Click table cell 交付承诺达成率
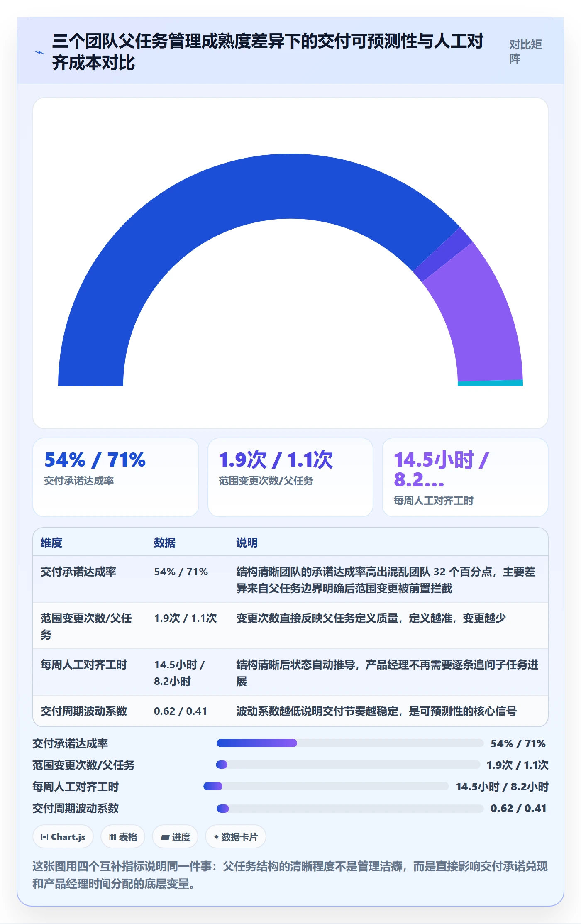The height and width of the screenshot is (924, 581). tap(78, 572)
